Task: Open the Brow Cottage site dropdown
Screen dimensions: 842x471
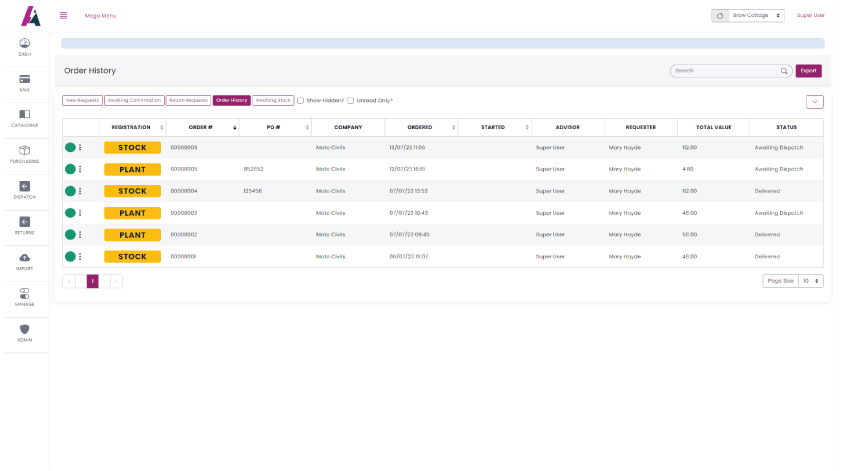Action: click(x=756, y=16)
